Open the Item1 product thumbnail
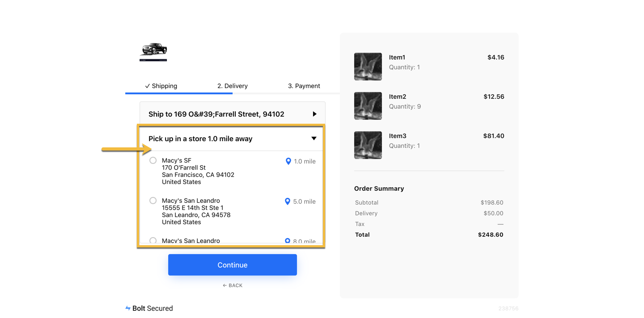Viewport: 644px width, 318px height. 368,67
